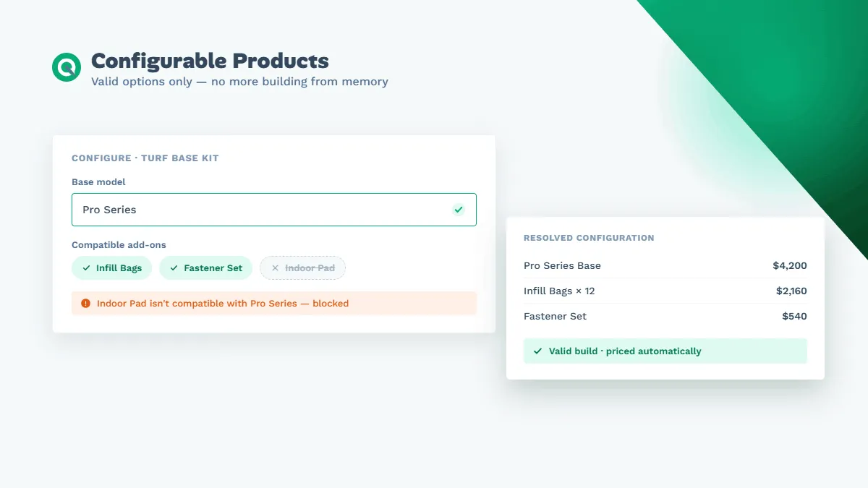Viewport: 868px width, 488px height.
Task: Click the CONFIGURE · TURF BASE KIT label
Action: [145, 158]
